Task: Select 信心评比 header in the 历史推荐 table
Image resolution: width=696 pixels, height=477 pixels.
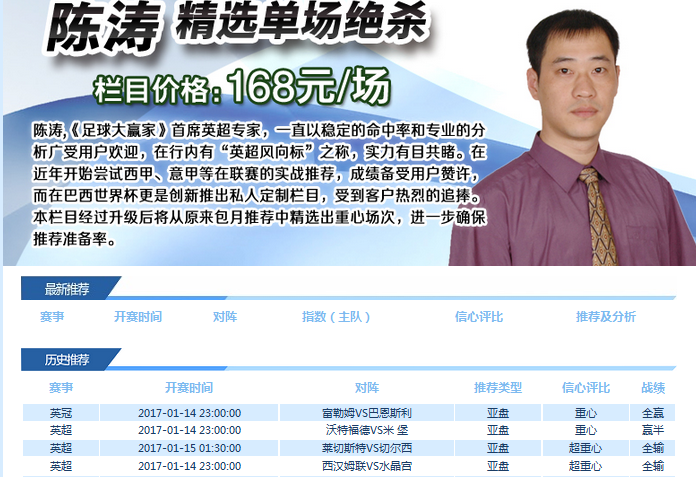Action: [586, 387]
